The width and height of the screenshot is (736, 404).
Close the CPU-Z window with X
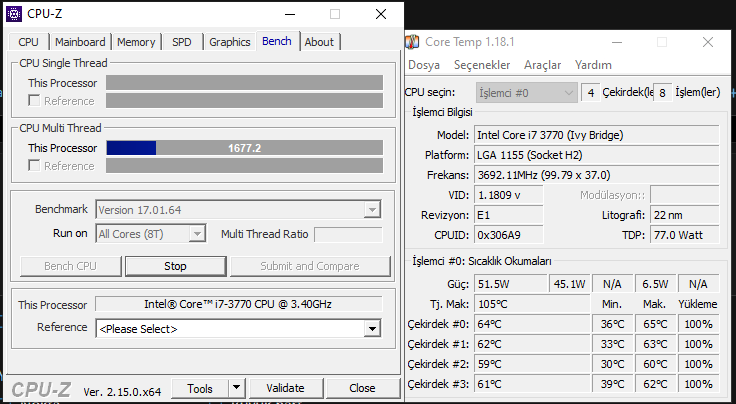click(x=381, y=14)
